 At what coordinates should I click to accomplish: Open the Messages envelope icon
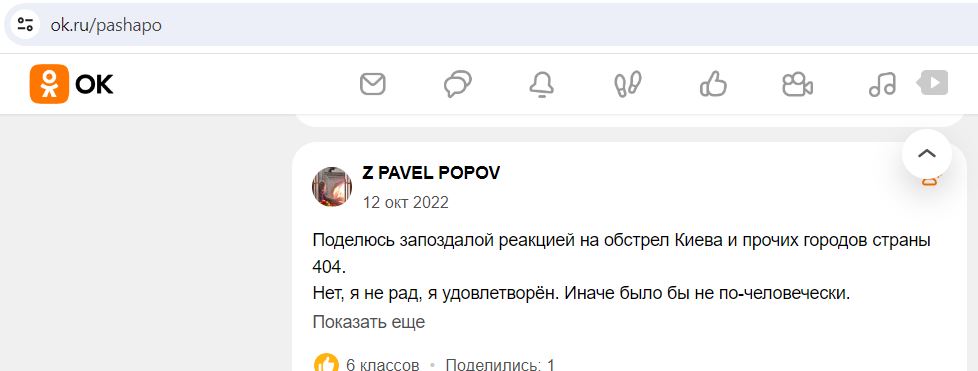pos(372,84)
